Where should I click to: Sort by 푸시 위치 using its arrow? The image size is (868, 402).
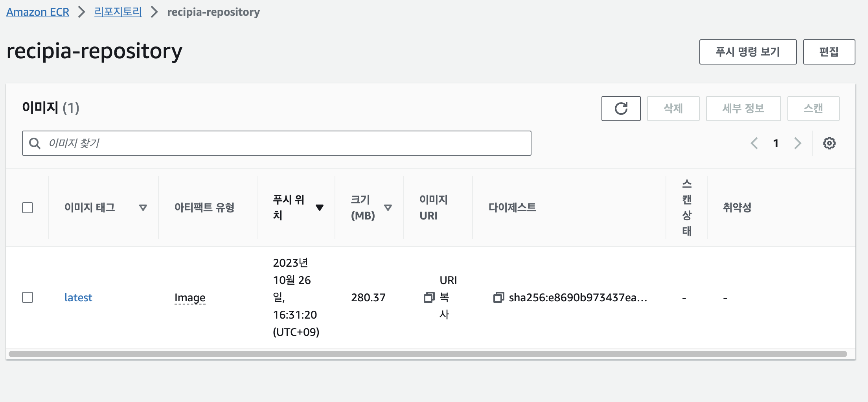(x=320, y=208)
